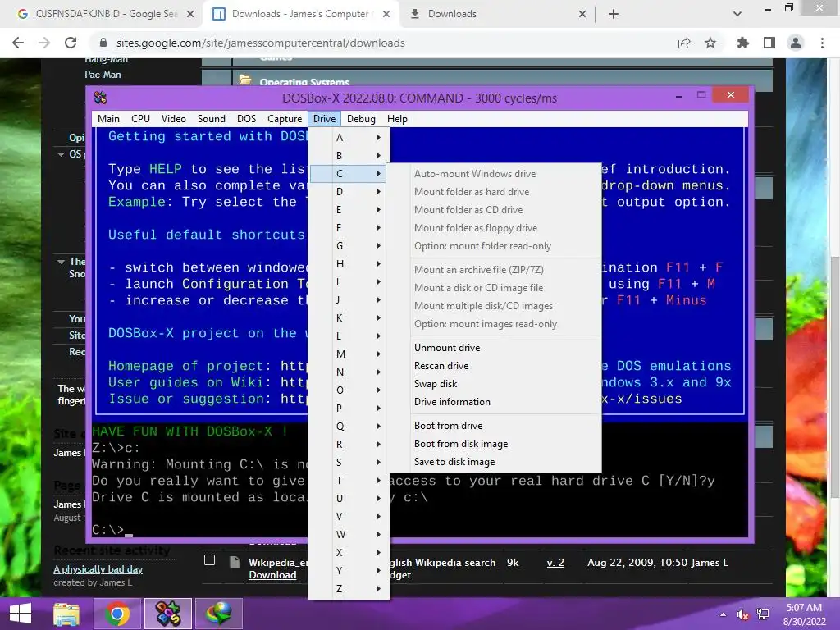The width and height of the screenshot is (840, 630).
Task: Select DOSBox-X taskbar icon
Action: coord(167,614)
